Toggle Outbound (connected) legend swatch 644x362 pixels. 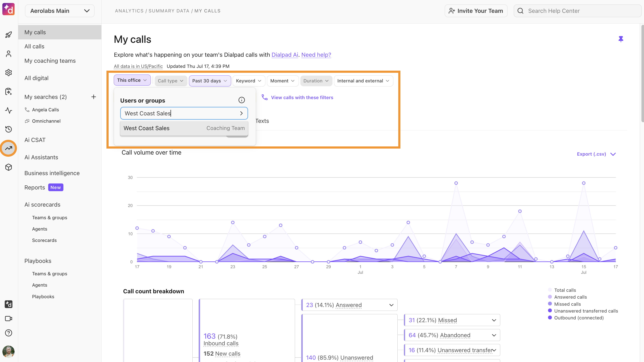tap(550, 317)
